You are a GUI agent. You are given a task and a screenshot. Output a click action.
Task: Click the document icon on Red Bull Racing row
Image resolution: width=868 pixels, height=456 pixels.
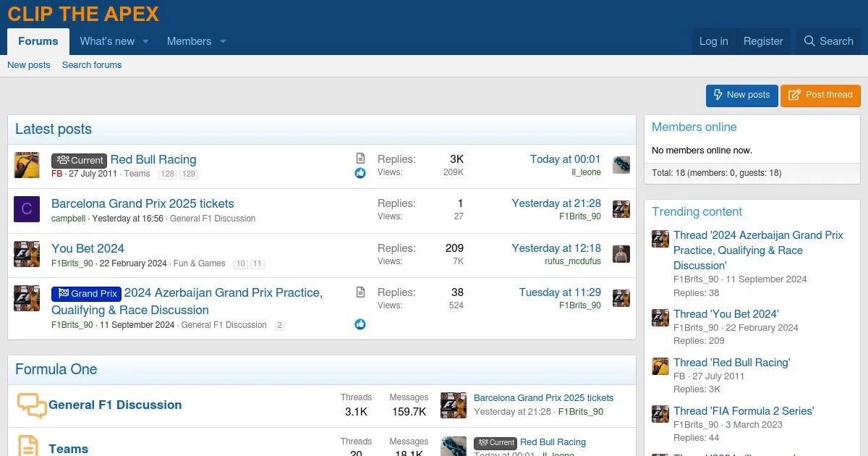(360, 159)
